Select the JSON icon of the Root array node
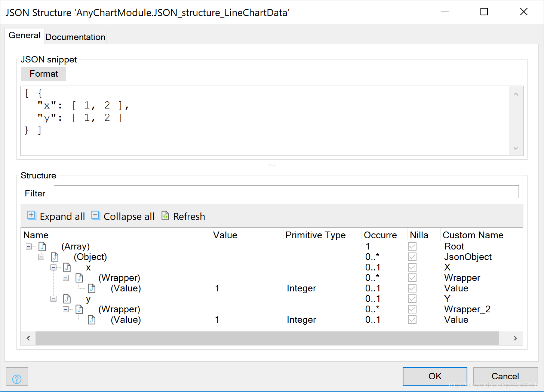The height and width of the screenshot is (392, 544). pos(42,246)
